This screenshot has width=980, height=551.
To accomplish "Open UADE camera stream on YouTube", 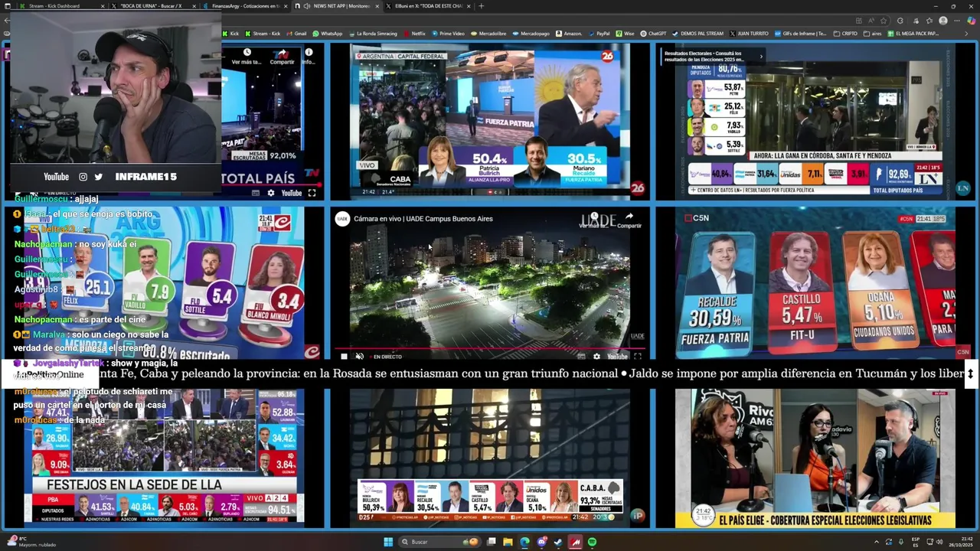I will pyautogui.click(x=616, y=357).
